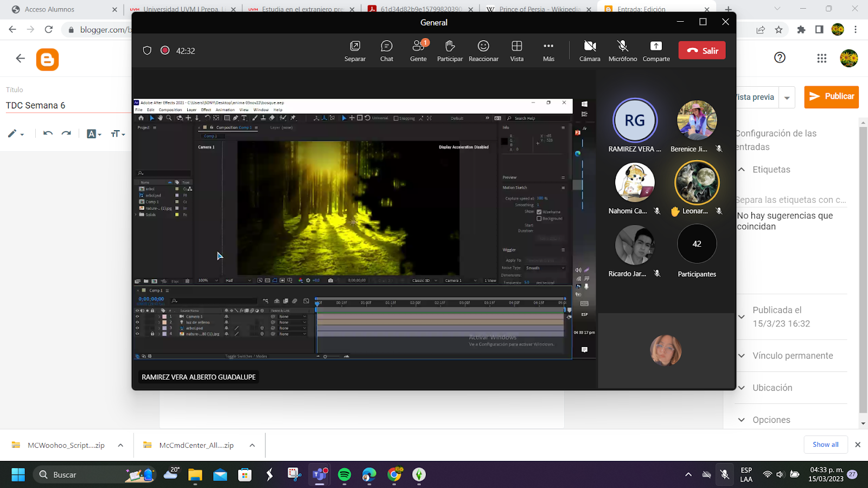Viewport: 868px width, 488px height.
Task: Open the font size dropdown in Blogger
Action: point(118,133)
